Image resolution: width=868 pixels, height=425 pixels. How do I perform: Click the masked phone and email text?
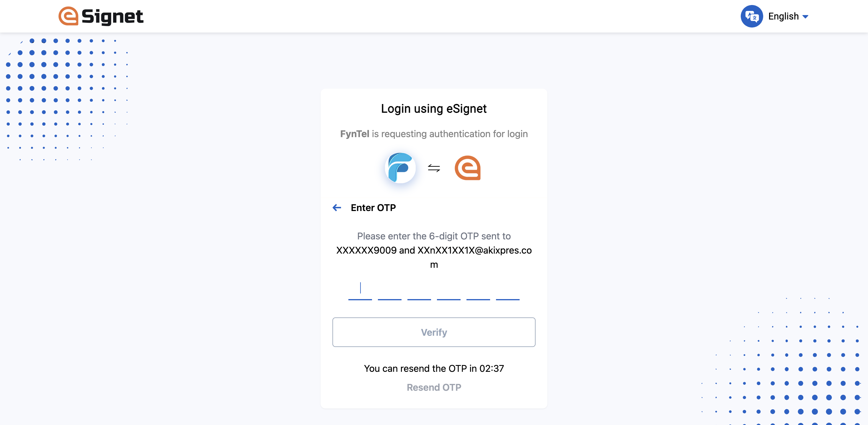(434, 257)
